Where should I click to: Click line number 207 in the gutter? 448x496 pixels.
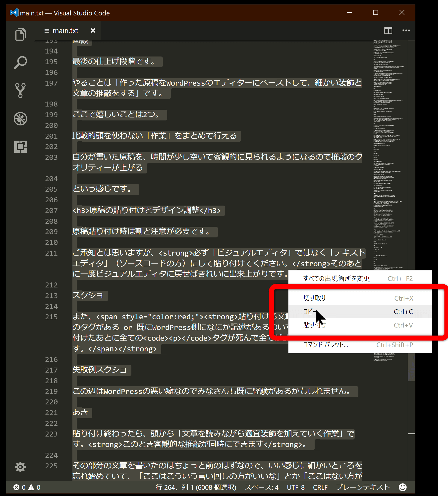pyautogui.click(x=51, y=211)
